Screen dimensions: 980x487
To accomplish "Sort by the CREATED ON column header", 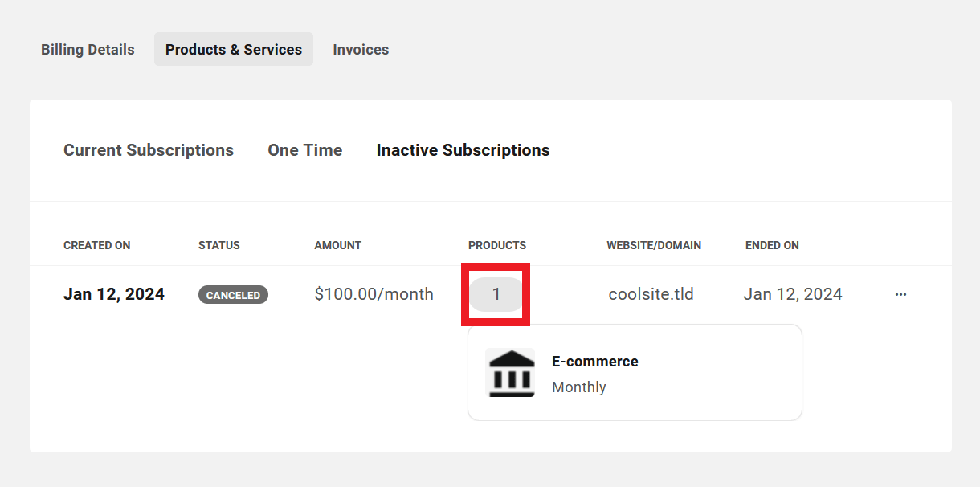I will tap(96, 245).
